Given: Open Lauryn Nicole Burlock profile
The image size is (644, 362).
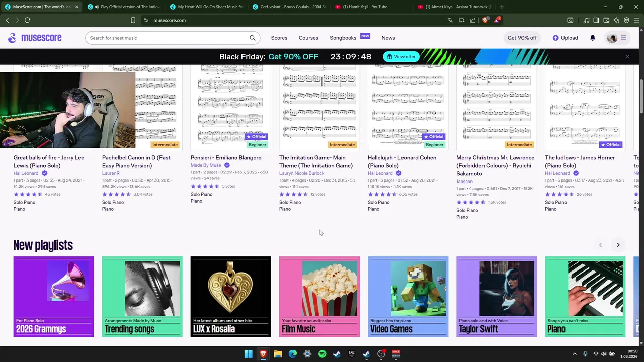Looking at the screenshot, I should pos(302,173).
